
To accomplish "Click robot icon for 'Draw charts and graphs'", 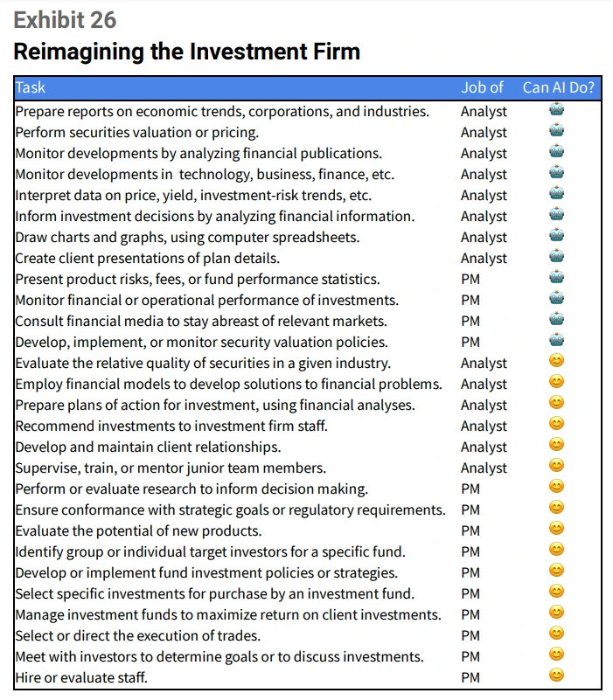I will click(556, 235).
